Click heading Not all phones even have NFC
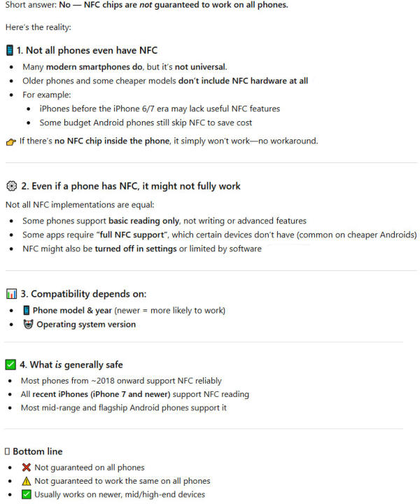 pyautogui.click(x=87, y=50)
